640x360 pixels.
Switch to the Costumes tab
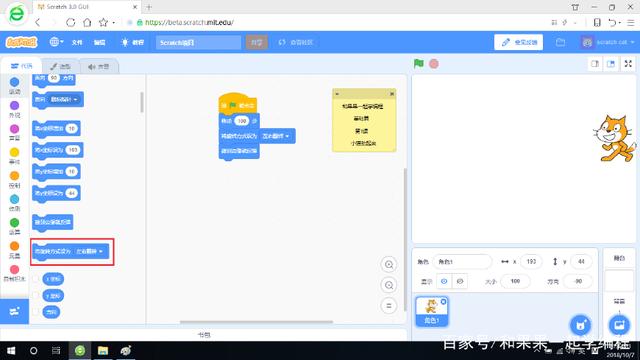(60, 67)
